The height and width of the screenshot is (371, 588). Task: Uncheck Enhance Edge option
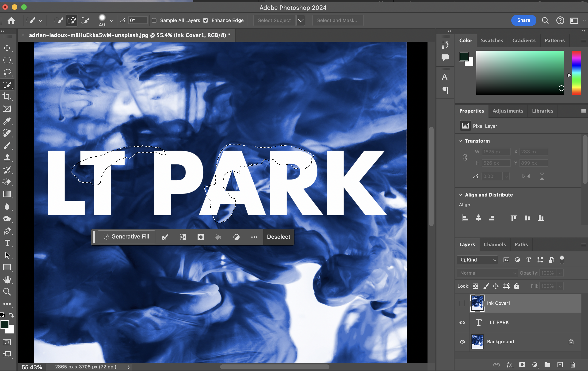tap(206, 20)
